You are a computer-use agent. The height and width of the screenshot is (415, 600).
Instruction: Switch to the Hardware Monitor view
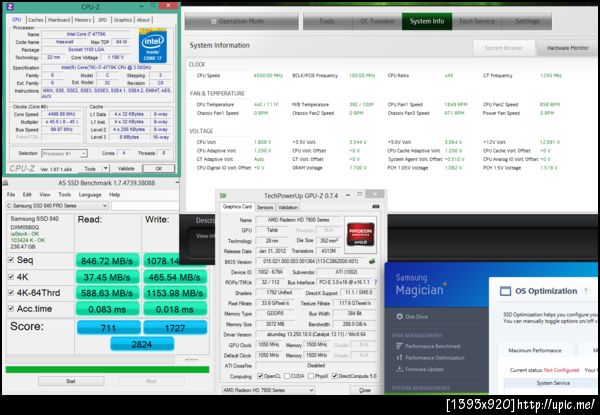pos(567,48)
